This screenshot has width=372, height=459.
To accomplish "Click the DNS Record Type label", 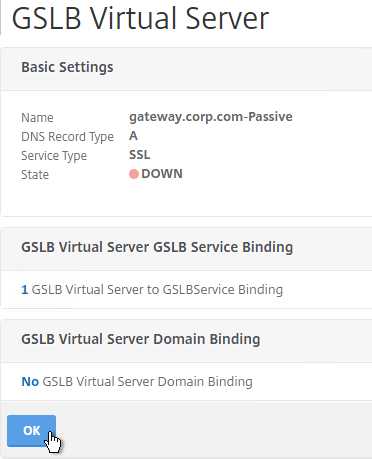I will point(67,137).
